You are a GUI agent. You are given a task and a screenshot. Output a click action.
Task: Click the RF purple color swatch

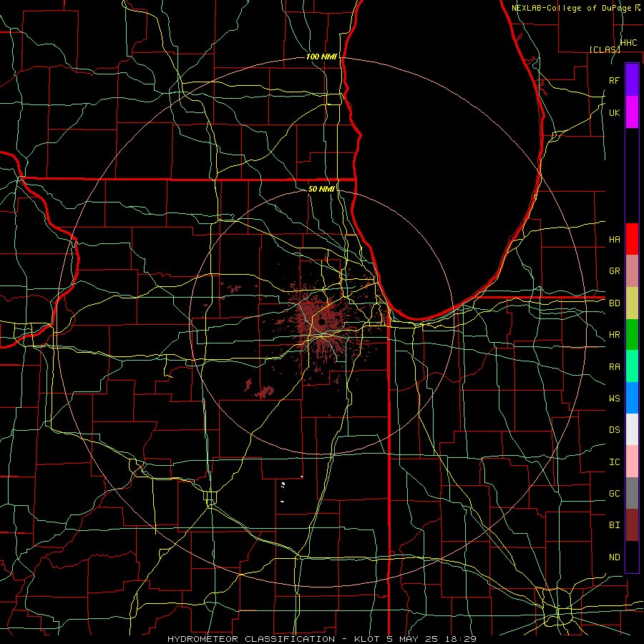[x=632, y=80]
